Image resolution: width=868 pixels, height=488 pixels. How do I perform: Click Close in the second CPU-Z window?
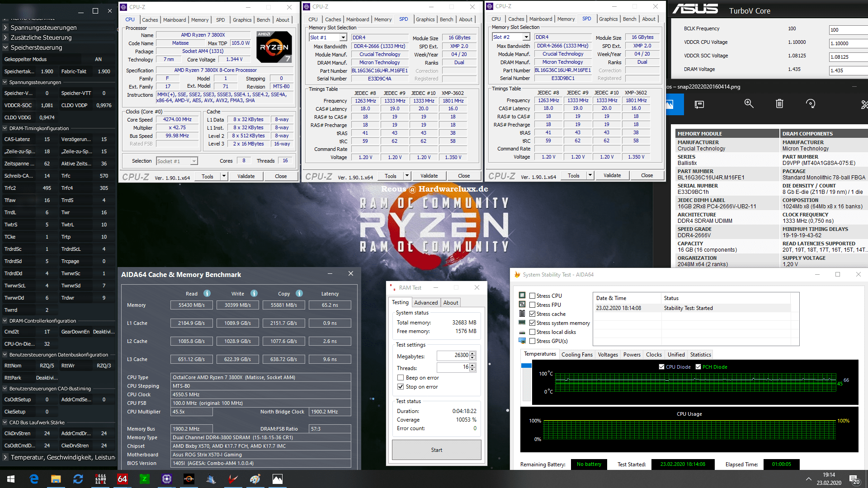coord(464,176)
